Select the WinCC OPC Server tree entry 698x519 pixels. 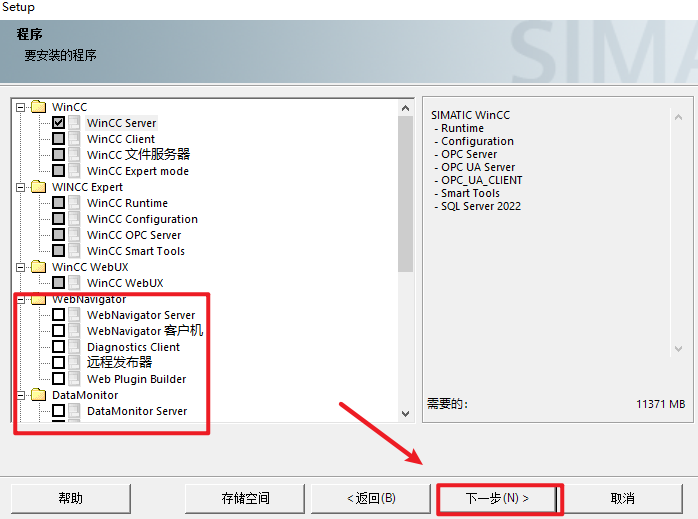coord(134,235)
